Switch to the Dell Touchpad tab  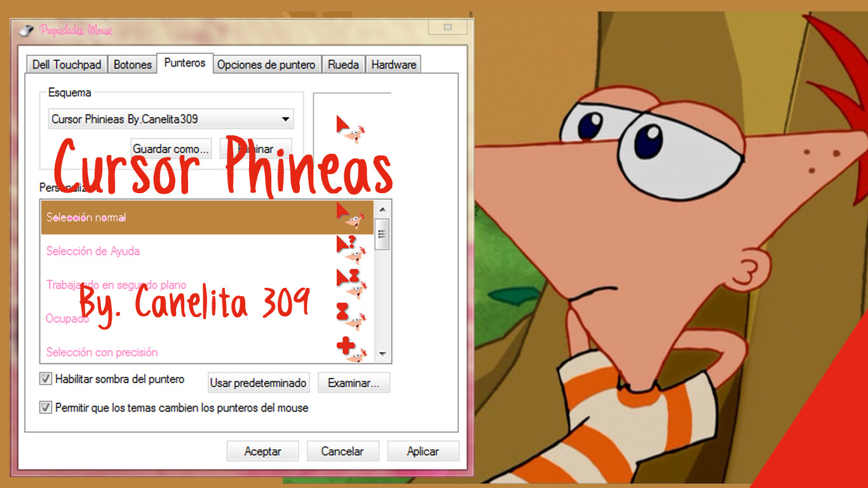click(67, 64)
